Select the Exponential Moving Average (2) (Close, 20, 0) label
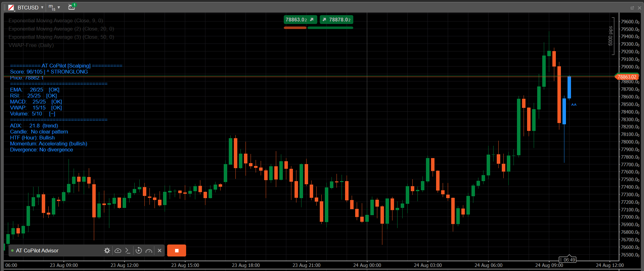644x271 pixels. [x=61, y=29]
